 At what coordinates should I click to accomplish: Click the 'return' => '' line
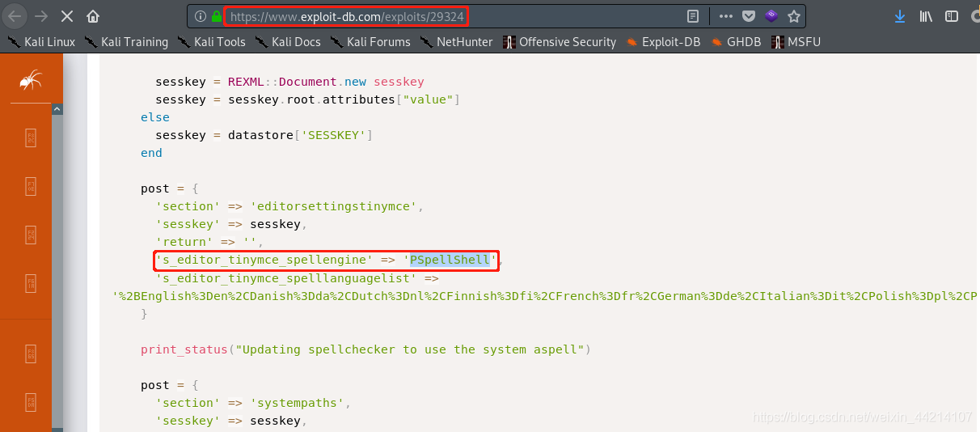tap(210, 242)
